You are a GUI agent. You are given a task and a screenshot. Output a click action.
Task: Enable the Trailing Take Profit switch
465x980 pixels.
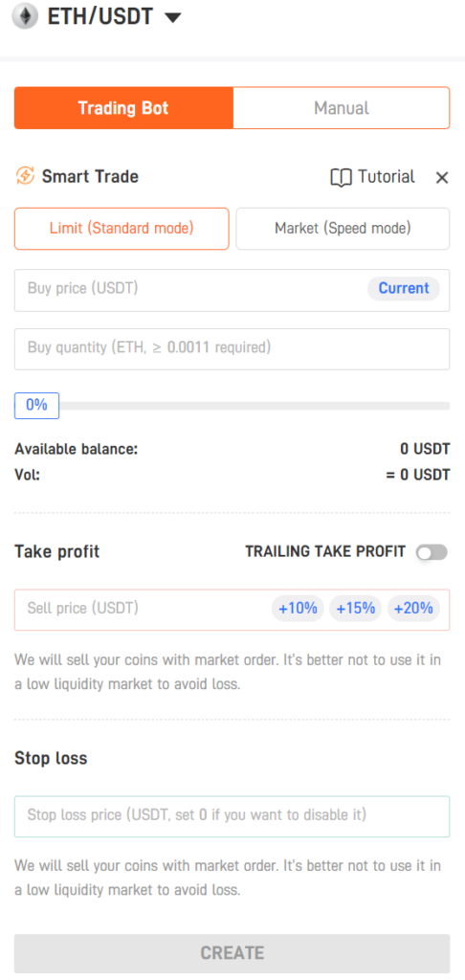tap(432, 552)
